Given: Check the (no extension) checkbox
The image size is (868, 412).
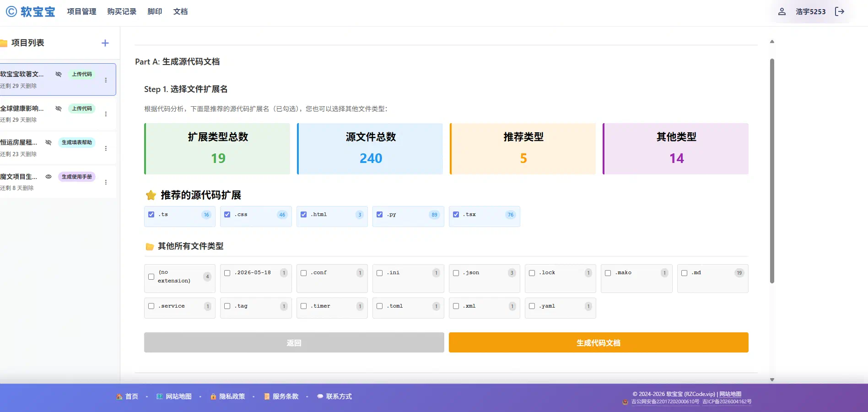Looking at the screenshot, I should pos(151,276).
